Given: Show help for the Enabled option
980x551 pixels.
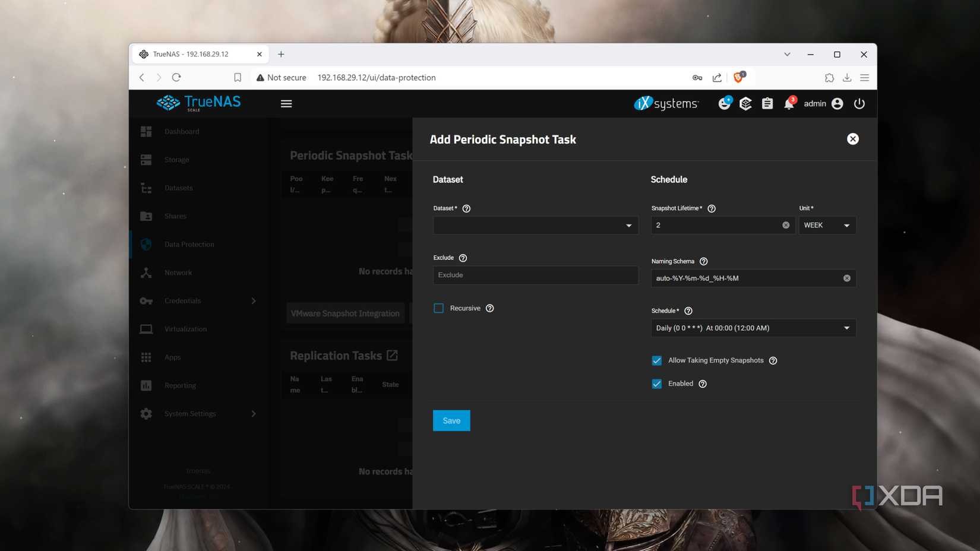Looking at the screenshot, I should click(x=703, y=384).
